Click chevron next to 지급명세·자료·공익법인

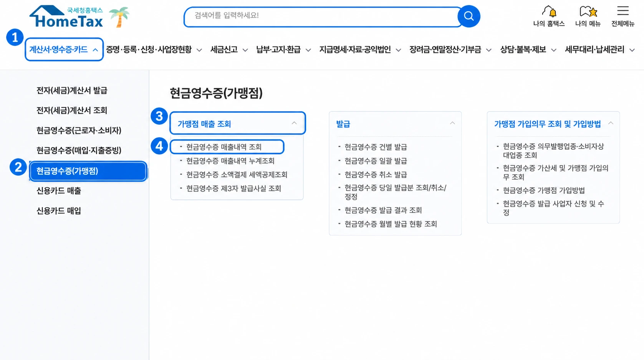(398, 50)
